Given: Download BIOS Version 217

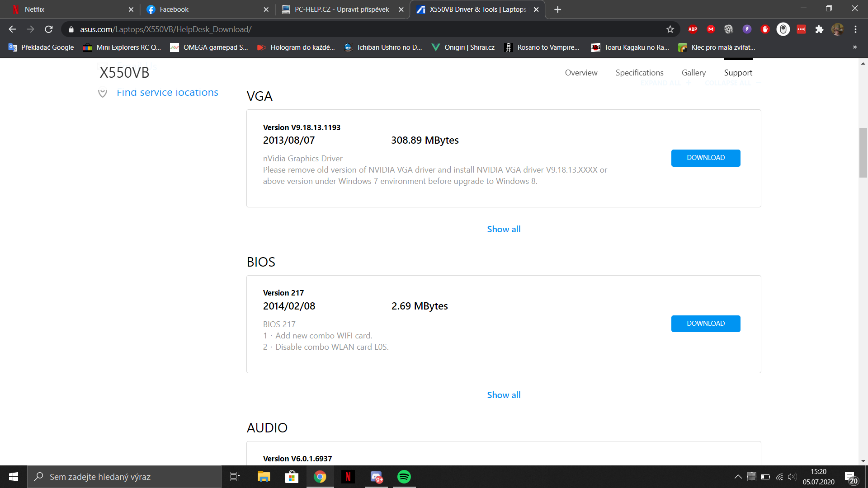Looking at the screenshot, I should [x=705, y=324].
